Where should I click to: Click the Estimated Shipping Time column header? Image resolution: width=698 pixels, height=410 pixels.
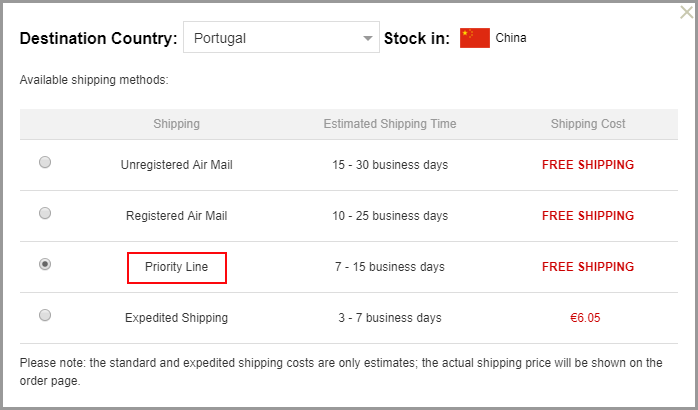point(390,124)
